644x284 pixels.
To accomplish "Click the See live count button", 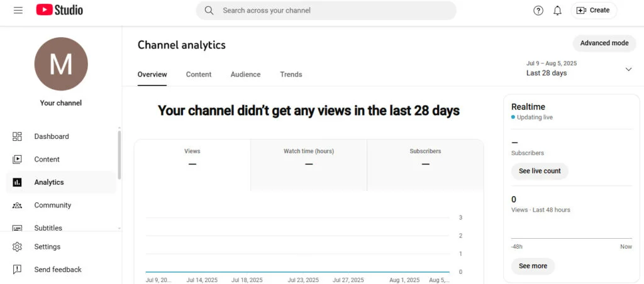I will tap(540, 171).
